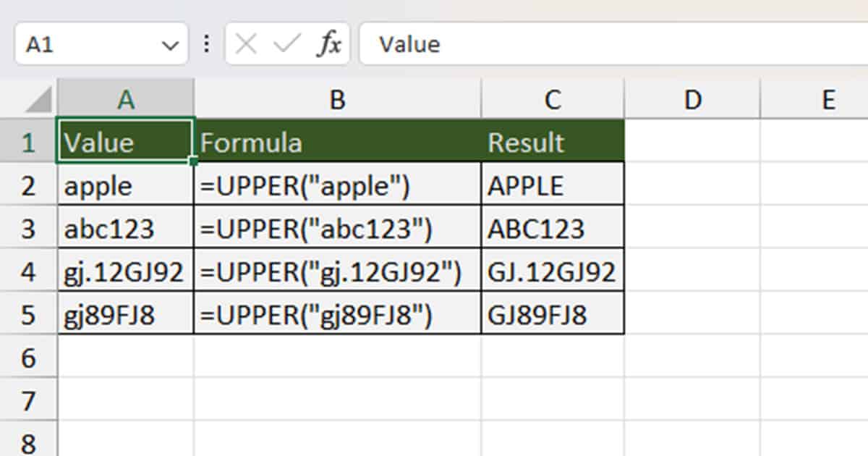Click the cell showing GJ.12GJ92
This screenshot has width=868, height=456.
tap(552, 270)
